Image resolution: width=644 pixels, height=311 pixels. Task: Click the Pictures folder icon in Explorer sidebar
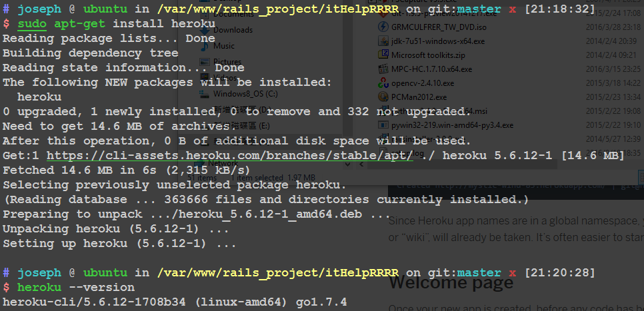pos(205,61)
